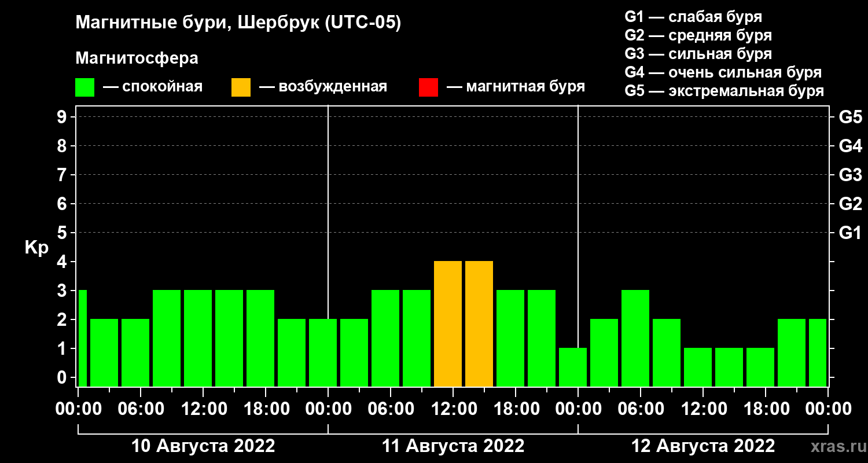Click the 'G5 — экстремальная буря' line
Viewport: 868px width, 463px height.
pos(724,91)
